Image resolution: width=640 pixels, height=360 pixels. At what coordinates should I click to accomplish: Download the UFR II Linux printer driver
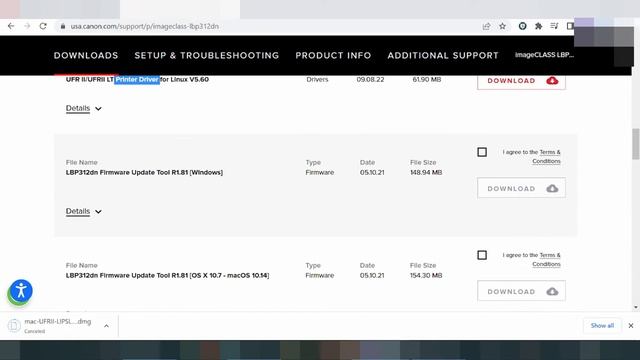point(521,80)
